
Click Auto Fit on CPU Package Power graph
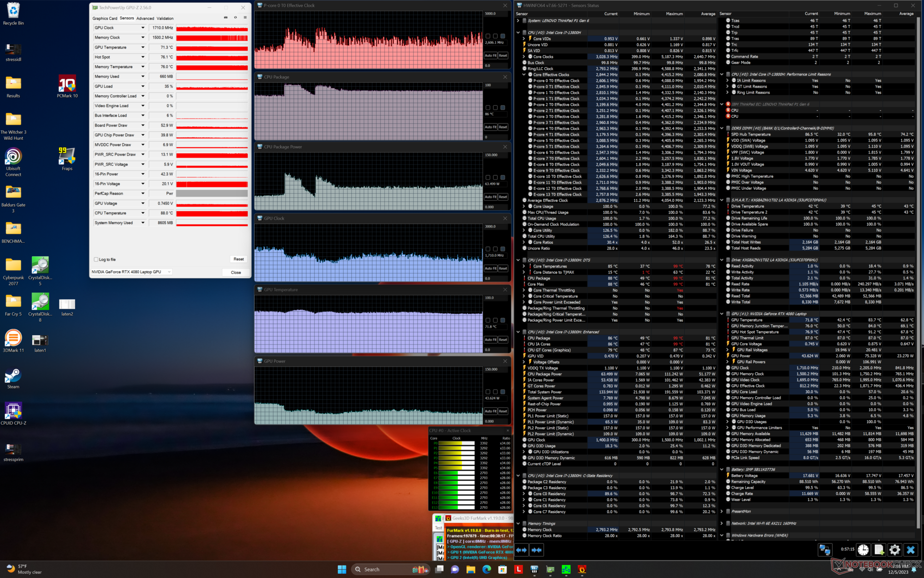click(x=490, y=197)
